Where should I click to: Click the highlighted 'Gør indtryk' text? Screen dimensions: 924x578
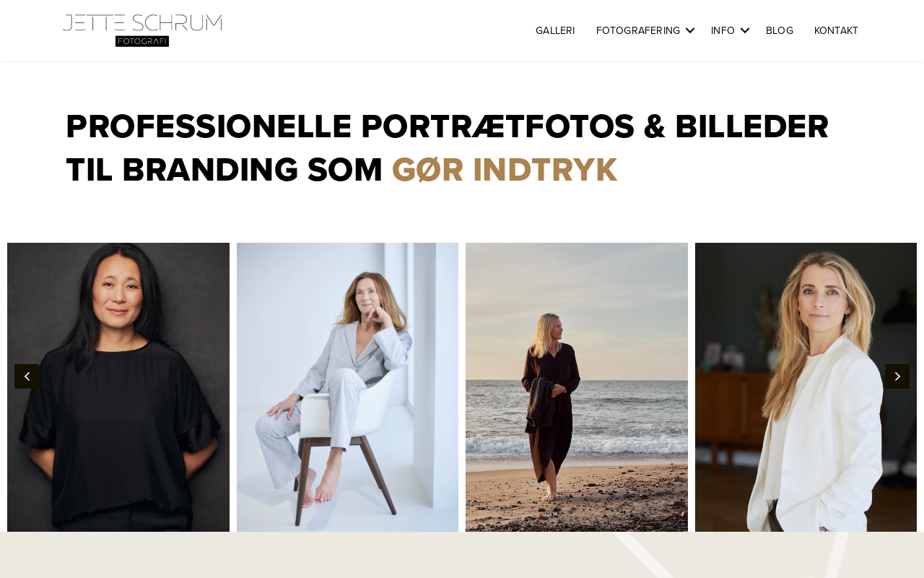click(x=505, y=170)
